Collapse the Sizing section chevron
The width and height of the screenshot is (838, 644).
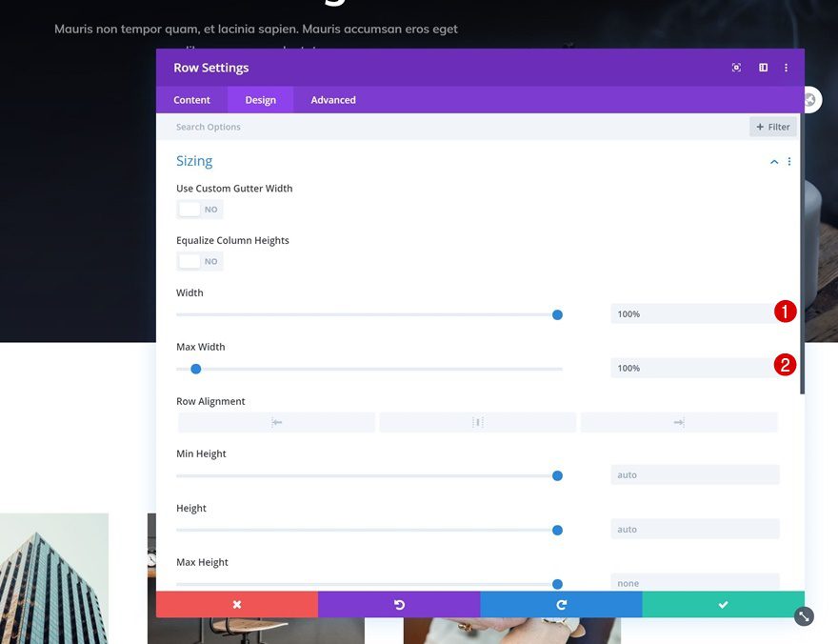click(773, 160)
